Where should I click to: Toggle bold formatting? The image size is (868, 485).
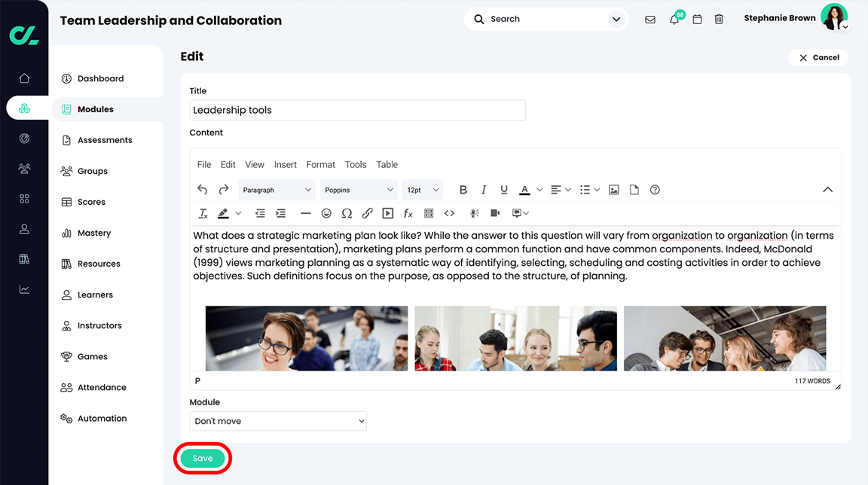[x=463, y=190]
